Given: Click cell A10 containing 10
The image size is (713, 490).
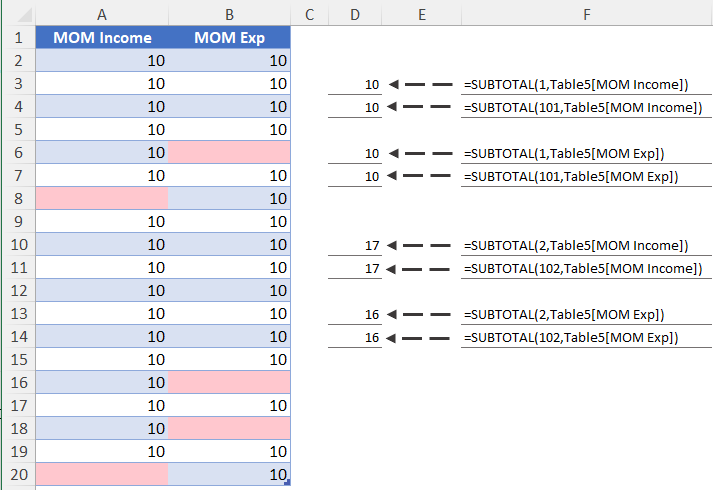Looking at the screenshot, I should point(102,244).
